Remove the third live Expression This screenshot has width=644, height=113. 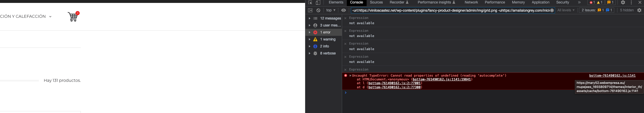coord(345,44)
